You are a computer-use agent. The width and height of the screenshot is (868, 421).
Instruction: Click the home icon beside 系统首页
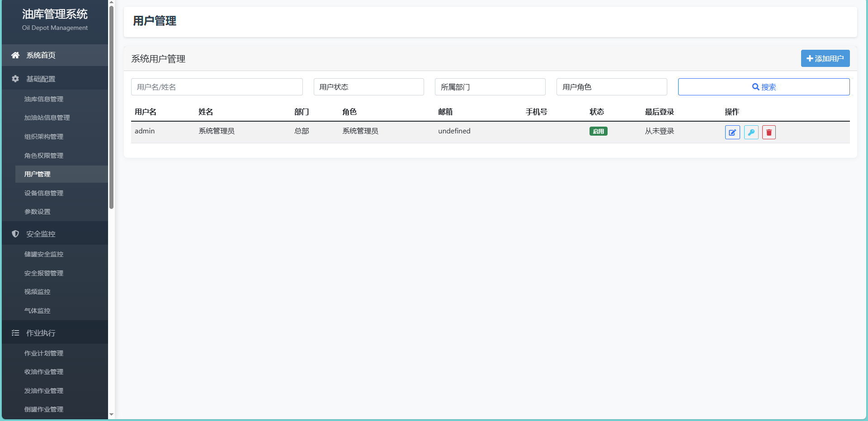click(15, 55)
